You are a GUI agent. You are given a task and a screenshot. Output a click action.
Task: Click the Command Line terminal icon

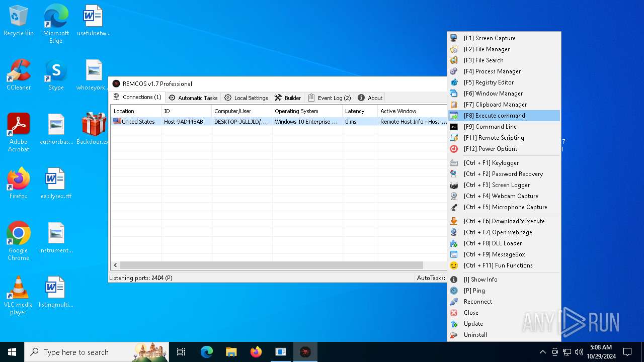pyautogui.click(x=454, y=127)
